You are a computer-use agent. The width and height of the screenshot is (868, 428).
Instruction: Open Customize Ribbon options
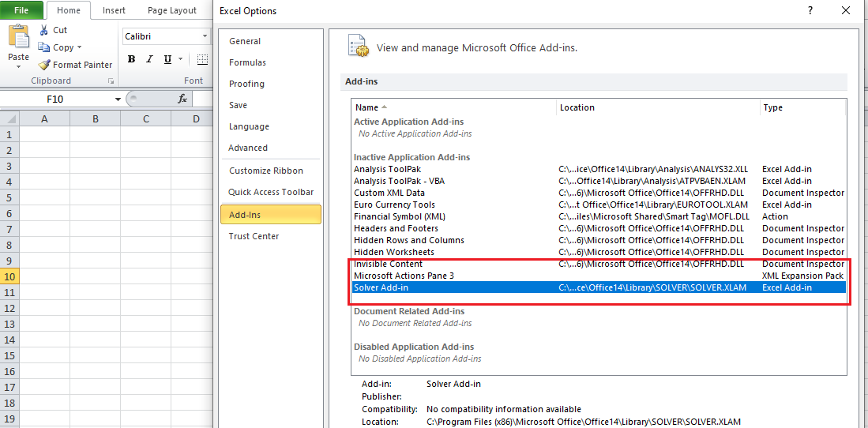coord(271,171)
